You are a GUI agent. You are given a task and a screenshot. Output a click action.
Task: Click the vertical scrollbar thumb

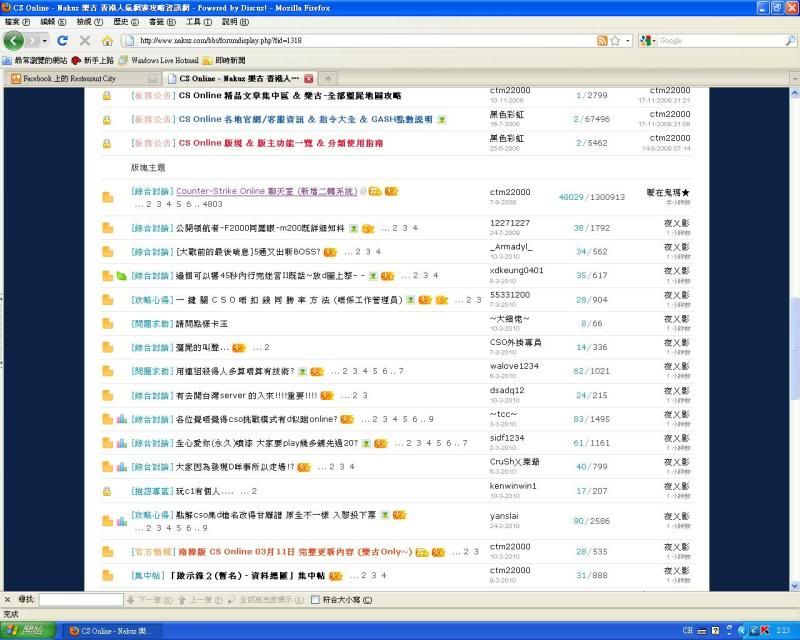795,349
